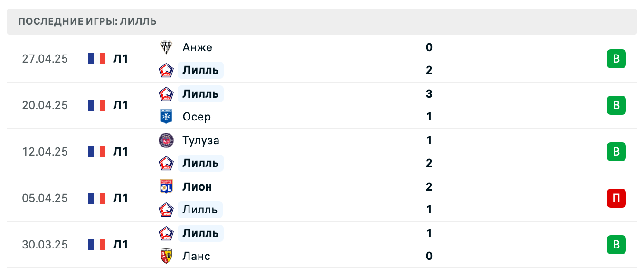Click highlighted Лилль name in 20.04.25 match
644x276 pixels.
[x=200, y=94]
